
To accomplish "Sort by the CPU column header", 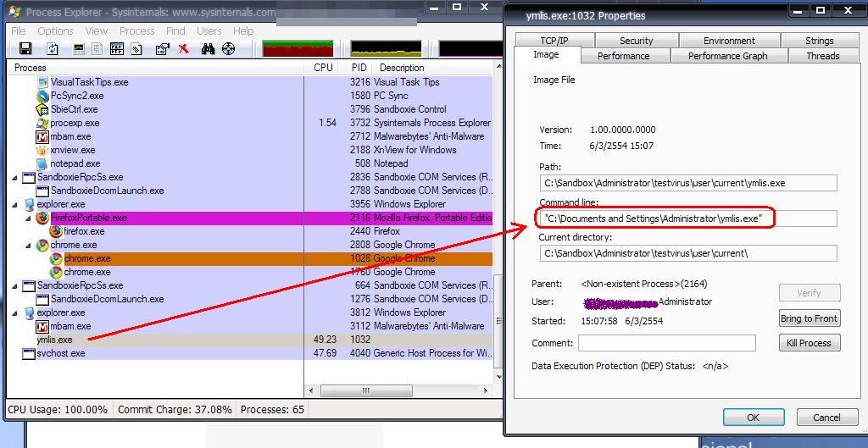I will [323, 68].
